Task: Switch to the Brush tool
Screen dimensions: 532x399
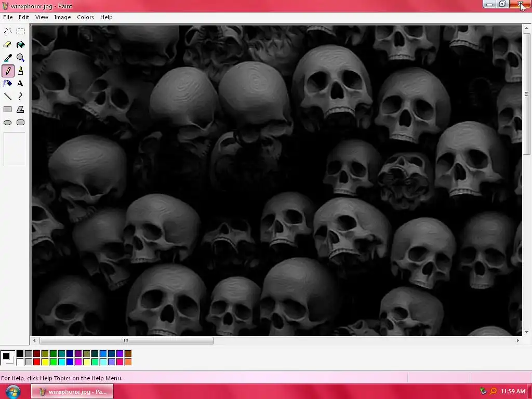Action: click(x=20, y=71)
